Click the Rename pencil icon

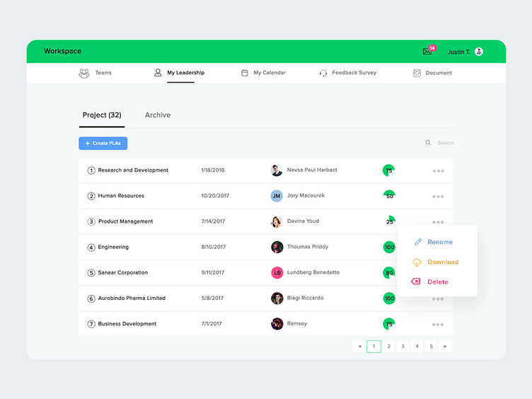(x=418, y=242)
